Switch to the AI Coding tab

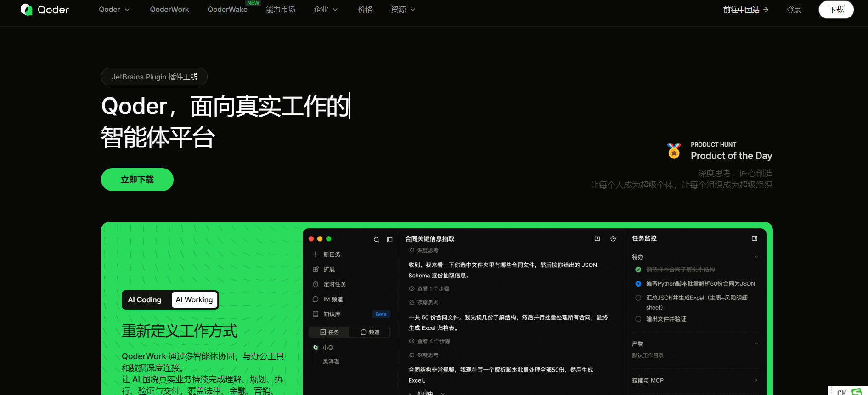click(x=145, y=300)
